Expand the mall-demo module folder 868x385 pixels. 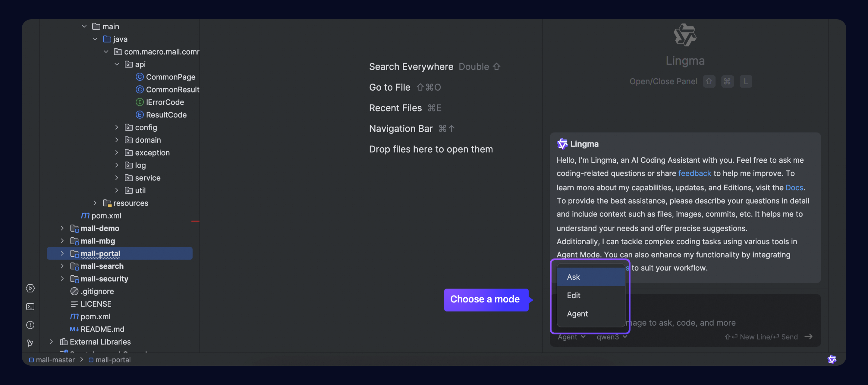point(62,228)
